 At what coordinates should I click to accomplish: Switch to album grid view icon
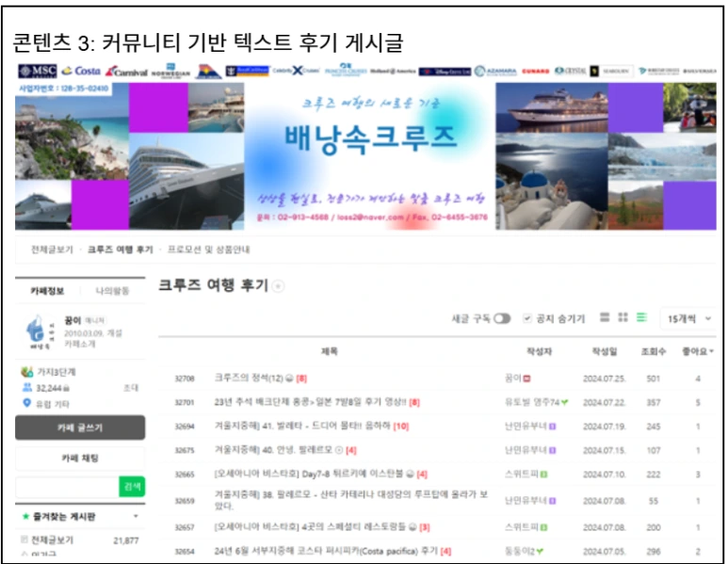[x=623, y=317]
